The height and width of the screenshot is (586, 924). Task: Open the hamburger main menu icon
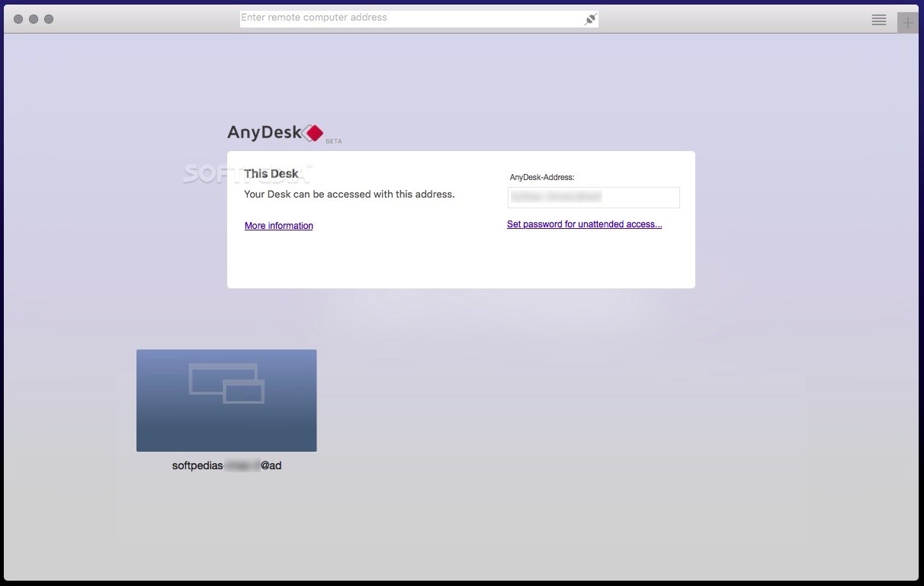pos(878,20)
